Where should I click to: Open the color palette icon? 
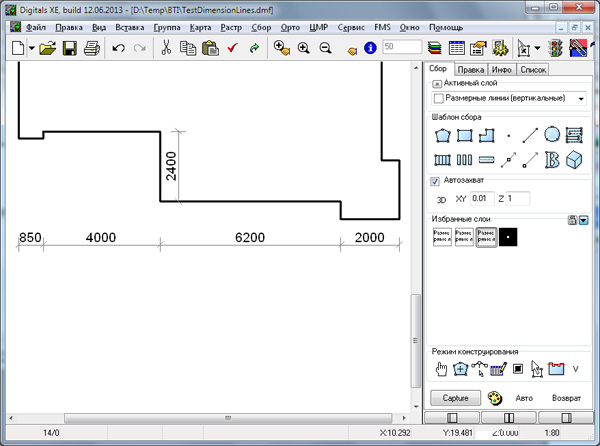tap(495, 397)
